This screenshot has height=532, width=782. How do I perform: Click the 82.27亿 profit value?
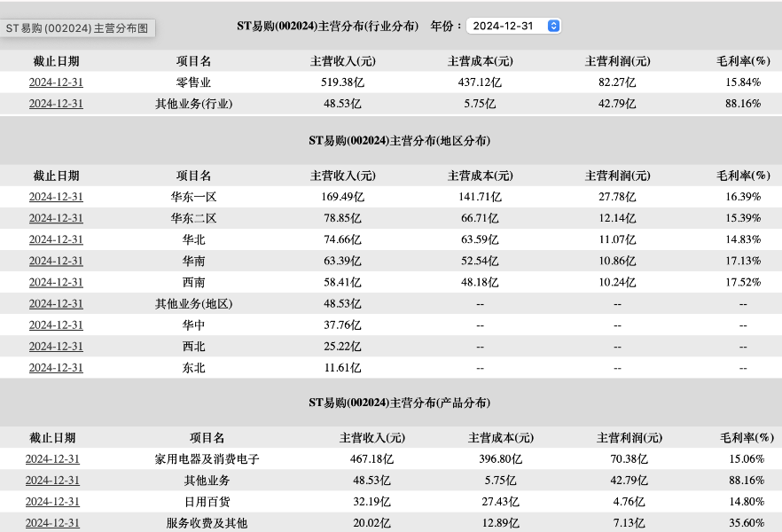[617, 82]
